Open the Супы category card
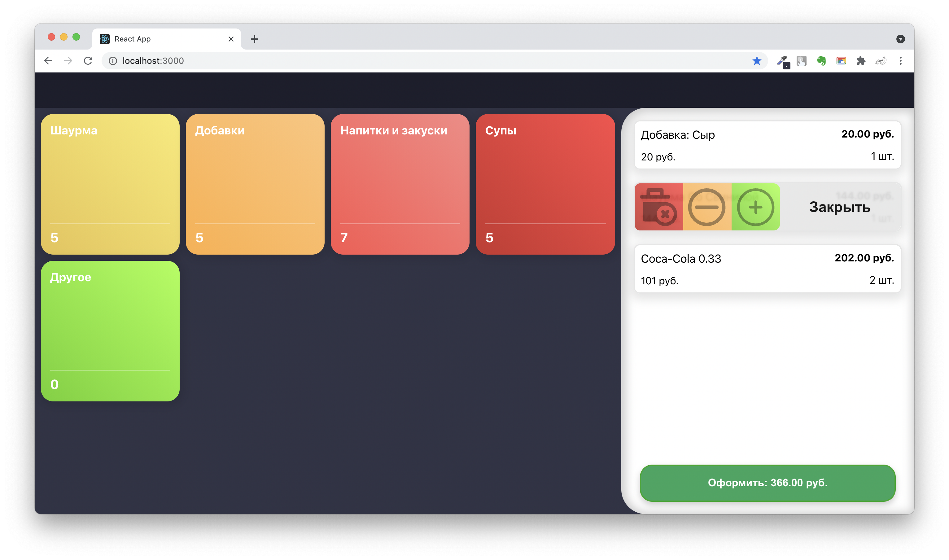Screen dimensions: 949x560 tap(545, 184)
